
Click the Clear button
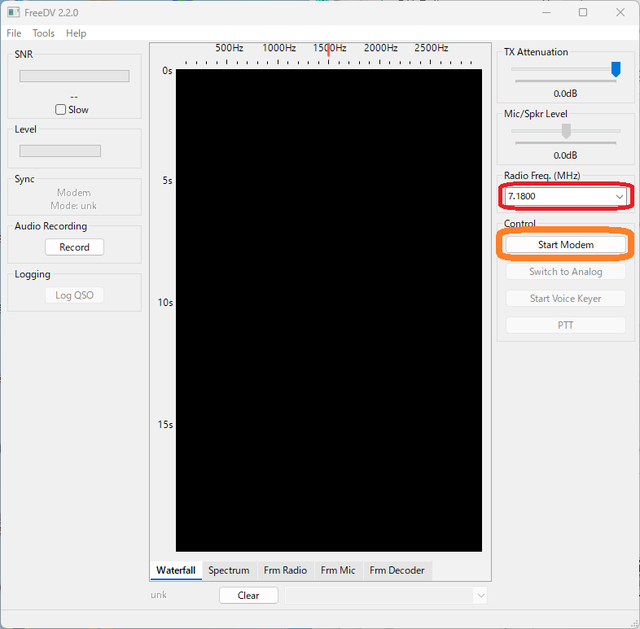tap(249, 596)
